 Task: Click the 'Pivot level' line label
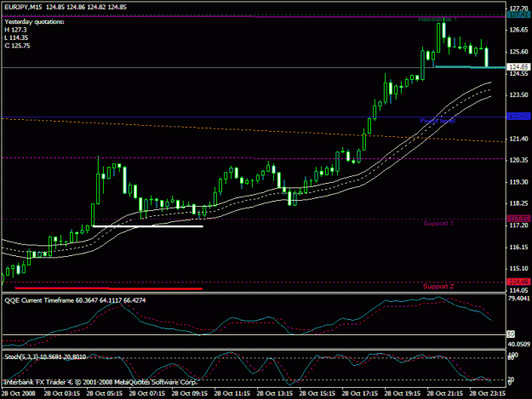coord(438,121)
